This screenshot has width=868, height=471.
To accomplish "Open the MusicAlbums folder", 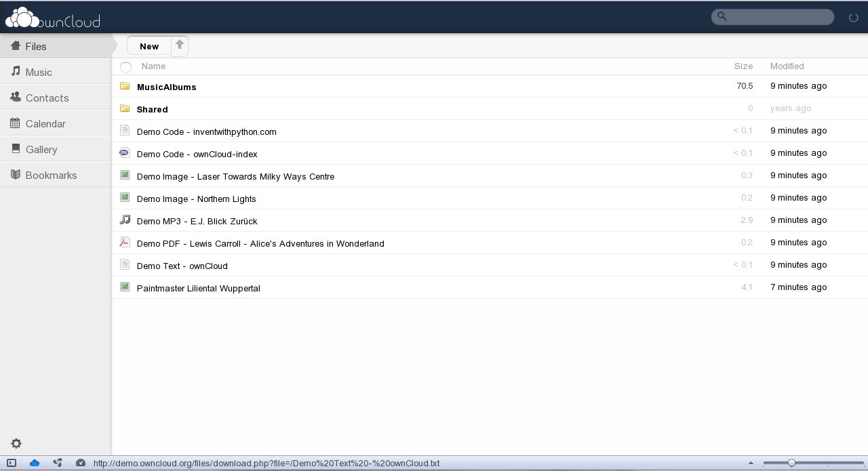I will 167,87.
